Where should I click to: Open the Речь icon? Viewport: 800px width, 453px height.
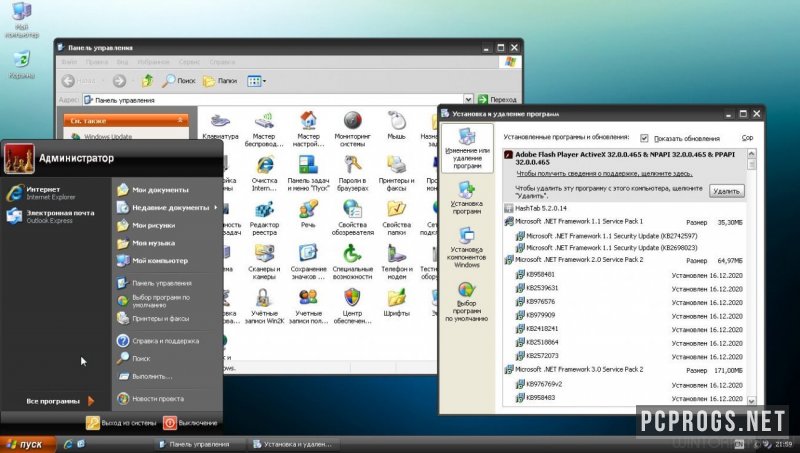coord(308,214)
